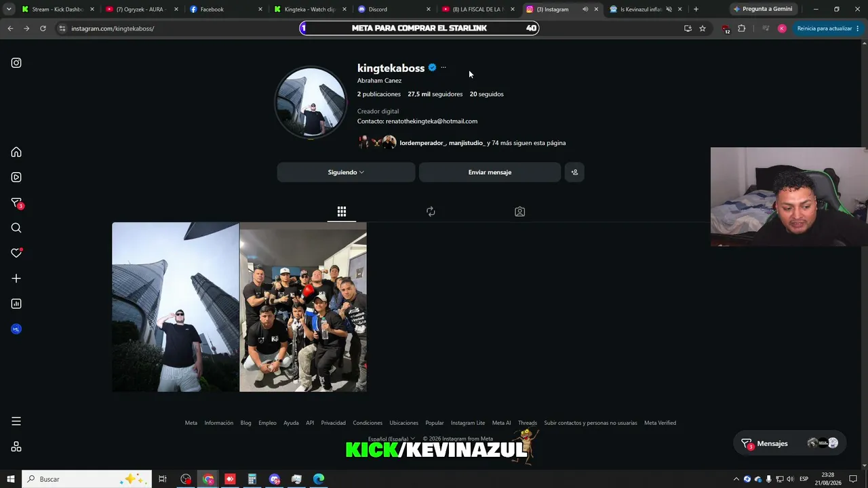The width and height of the screenshot is (868, 488).
Task: Bookmark this page with the star icon
Action: pos(703,28)
